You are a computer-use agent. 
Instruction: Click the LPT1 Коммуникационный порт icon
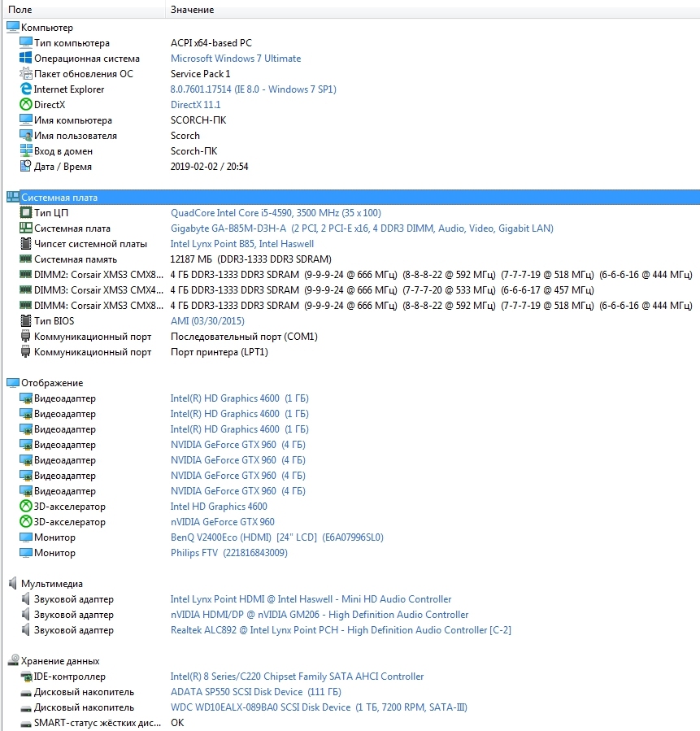tap(26, 352)
